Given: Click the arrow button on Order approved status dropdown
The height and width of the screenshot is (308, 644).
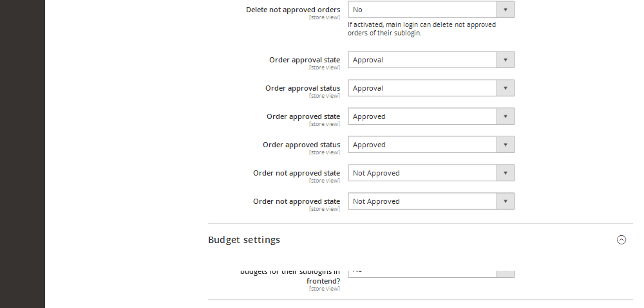Looking at the screenshot, I should (x=506, y=145).
